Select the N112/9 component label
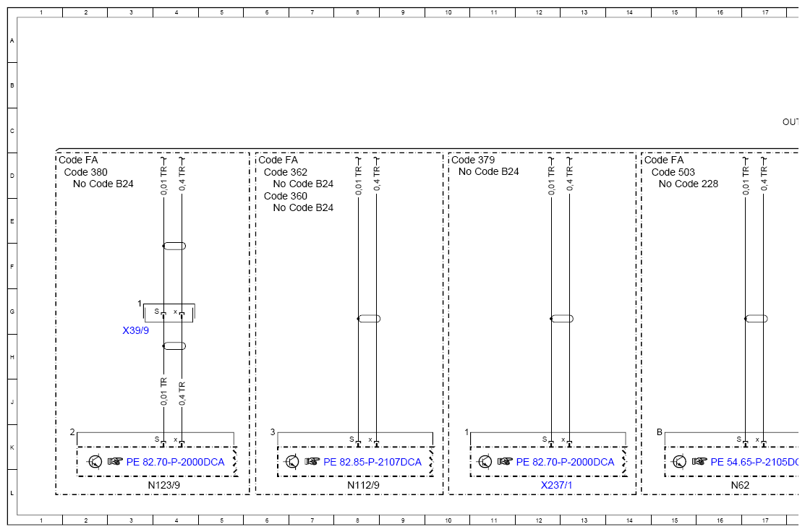805x532 pixels. pyautogui.click(x=364, y=485)
